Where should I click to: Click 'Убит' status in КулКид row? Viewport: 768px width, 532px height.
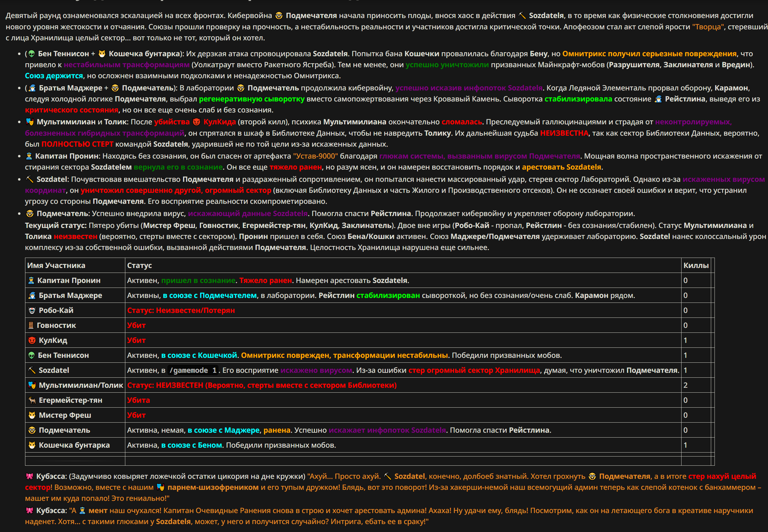point(136,340)
